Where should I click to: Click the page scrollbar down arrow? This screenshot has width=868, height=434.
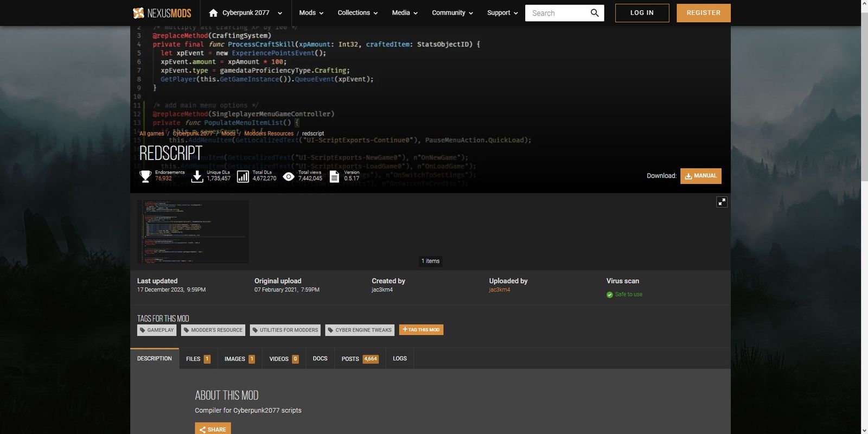click(x=864, y=430)
